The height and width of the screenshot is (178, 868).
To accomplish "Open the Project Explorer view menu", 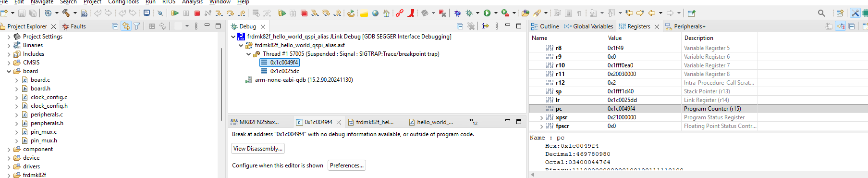I will (196, 26).
